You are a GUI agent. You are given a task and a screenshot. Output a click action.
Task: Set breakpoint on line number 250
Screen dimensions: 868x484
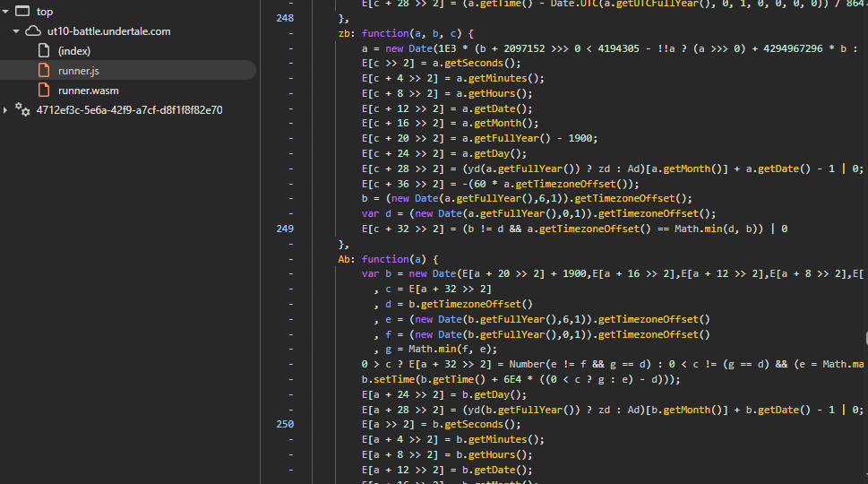pyautogui.click(x=285, y=424)
